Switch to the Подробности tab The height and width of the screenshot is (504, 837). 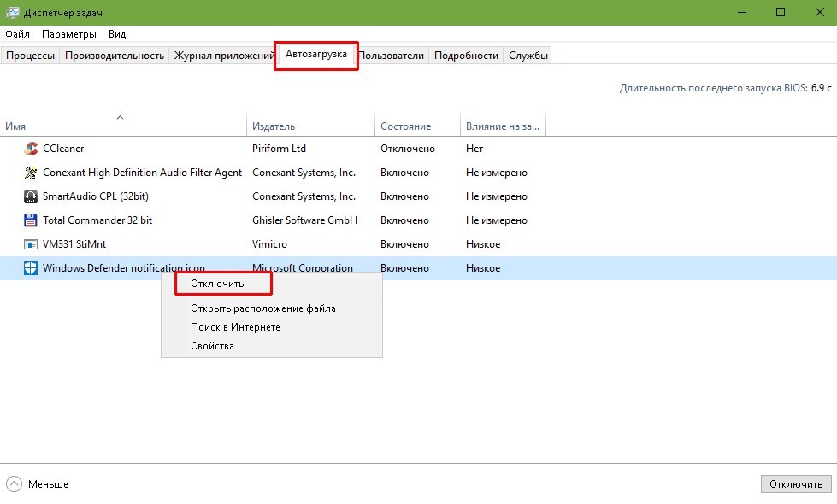[x=466, y=56]
